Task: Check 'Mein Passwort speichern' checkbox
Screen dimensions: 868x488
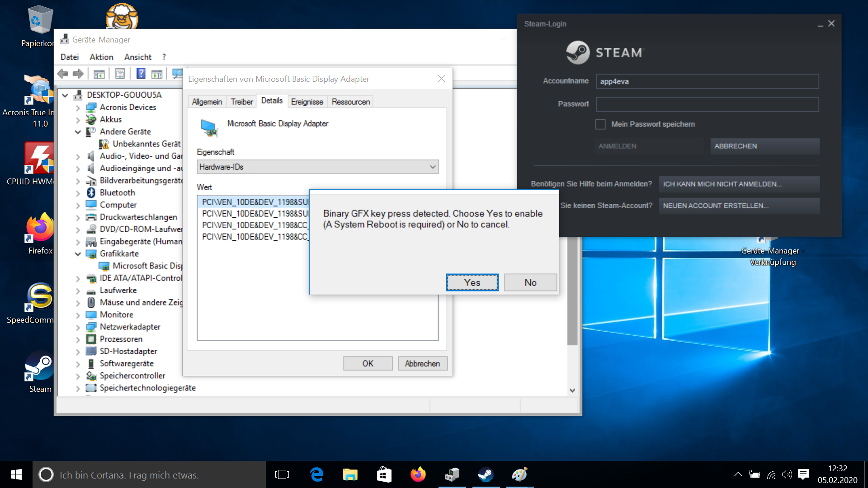Action: [600, 124]
